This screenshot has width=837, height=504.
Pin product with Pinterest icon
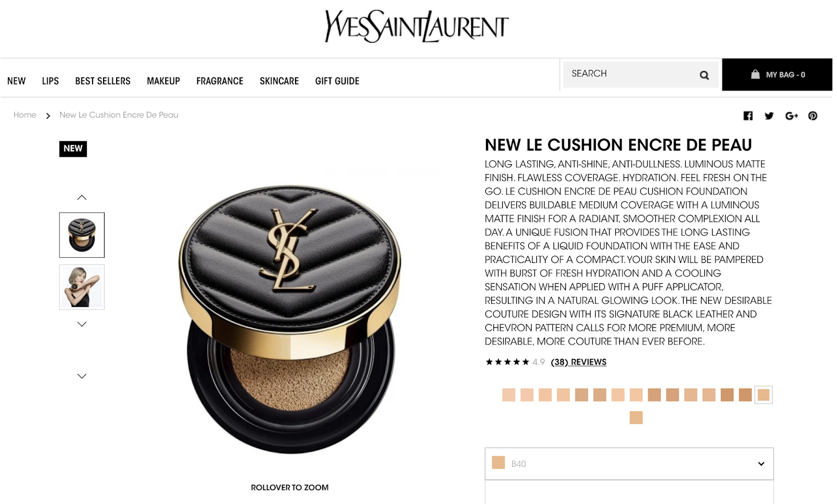tap(812, 116)
